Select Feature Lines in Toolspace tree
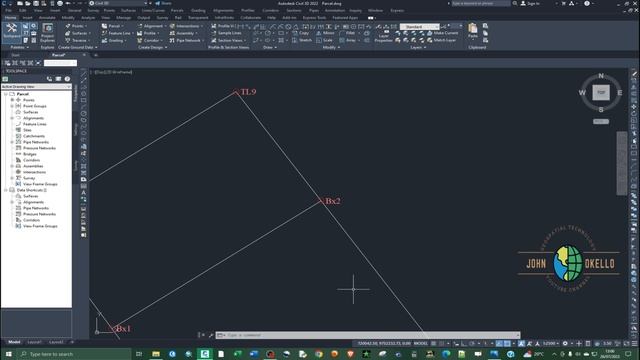The width and height of the screenshot is (640, 360). [x=34, y=124]
